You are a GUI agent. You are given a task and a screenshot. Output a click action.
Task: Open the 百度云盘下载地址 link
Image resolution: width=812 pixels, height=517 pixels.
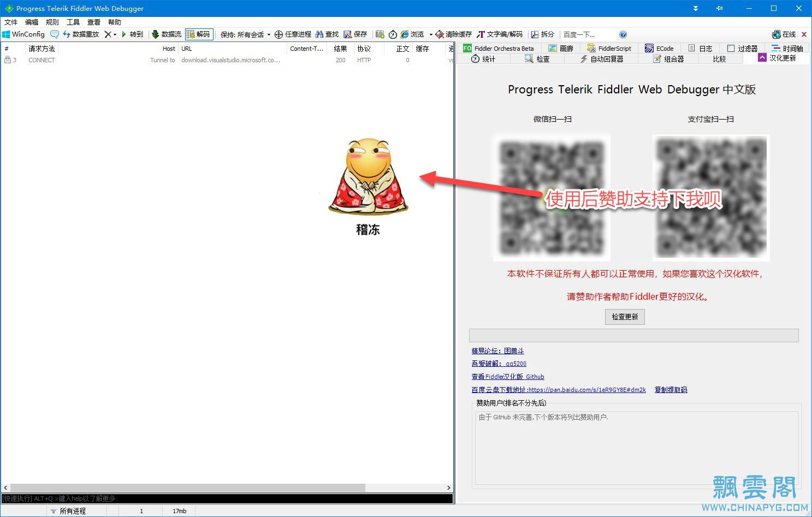(x=559, y=390)
